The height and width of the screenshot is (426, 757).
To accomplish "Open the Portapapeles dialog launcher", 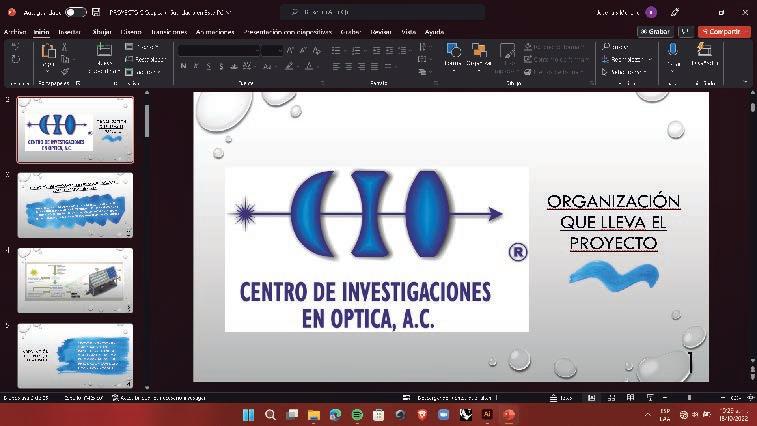I will coord(78,83).
